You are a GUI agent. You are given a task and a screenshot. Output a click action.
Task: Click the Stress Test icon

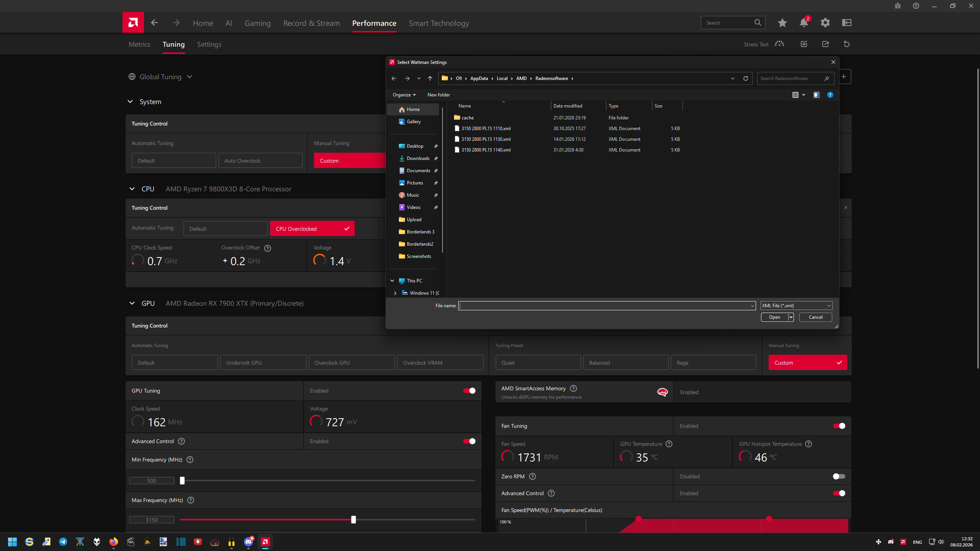point(779,44)
